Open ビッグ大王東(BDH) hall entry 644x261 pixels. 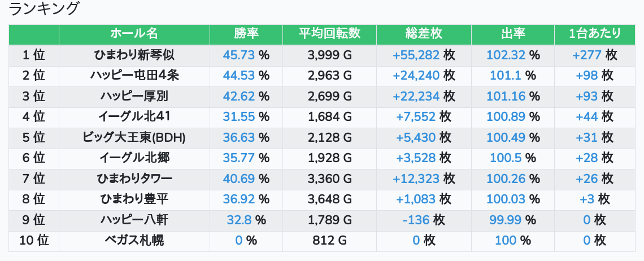coord(134,137)
